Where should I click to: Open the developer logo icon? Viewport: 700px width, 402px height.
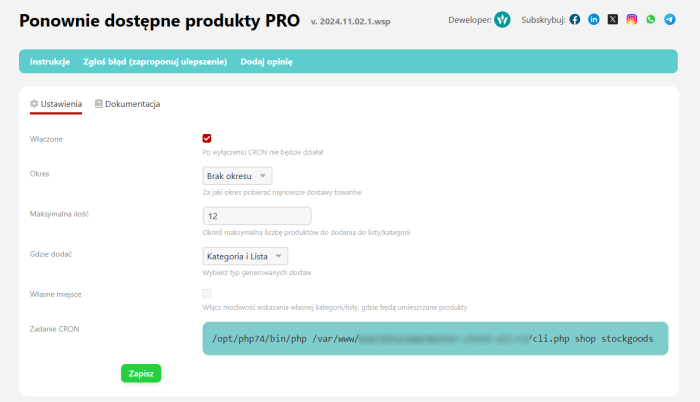pyautogui.click(x=502, y=19)
